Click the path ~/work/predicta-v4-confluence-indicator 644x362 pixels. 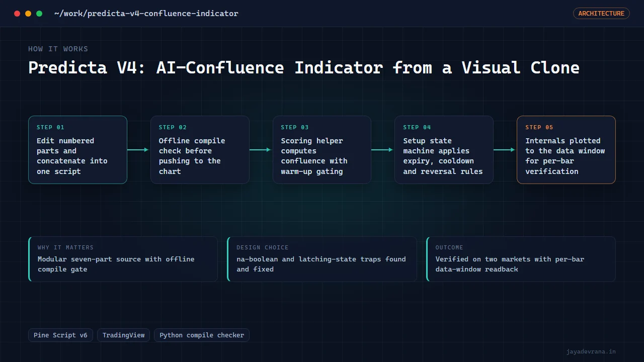146,14
